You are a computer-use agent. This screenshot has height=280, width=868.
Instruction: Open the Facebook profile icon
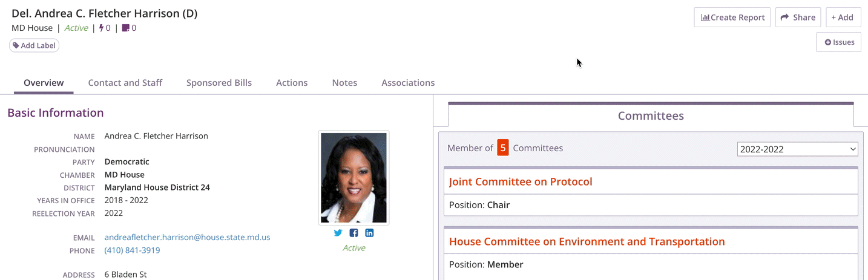pyautogui.click(x=353, y=233)
